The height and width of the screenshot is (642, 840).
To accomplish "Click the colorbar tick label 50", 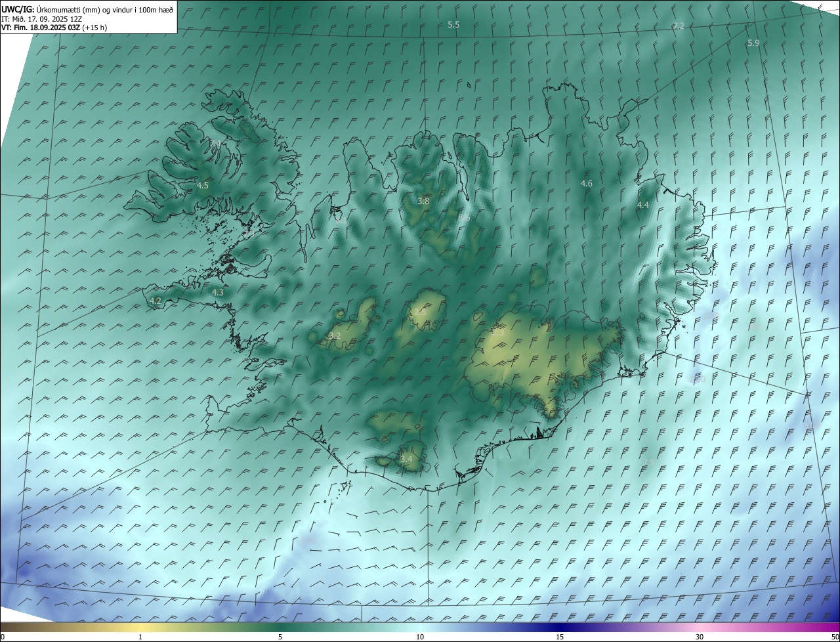I will [834, 637].
